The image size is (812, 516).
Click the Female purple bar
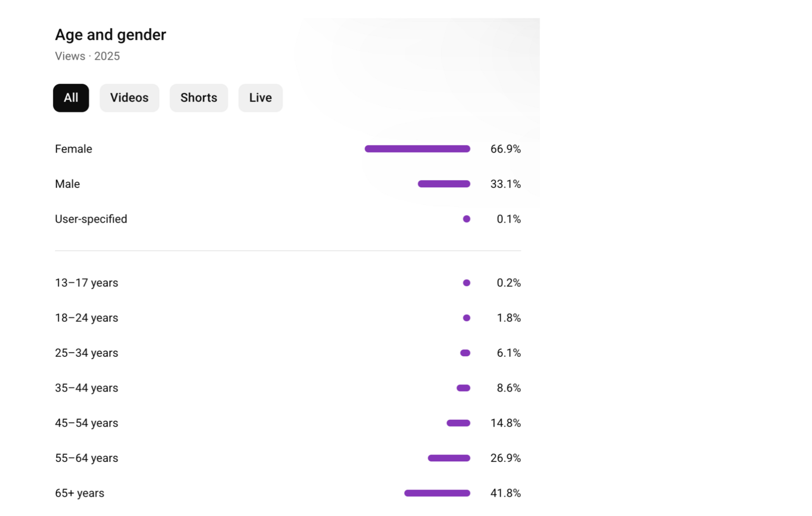coord(417,149)
